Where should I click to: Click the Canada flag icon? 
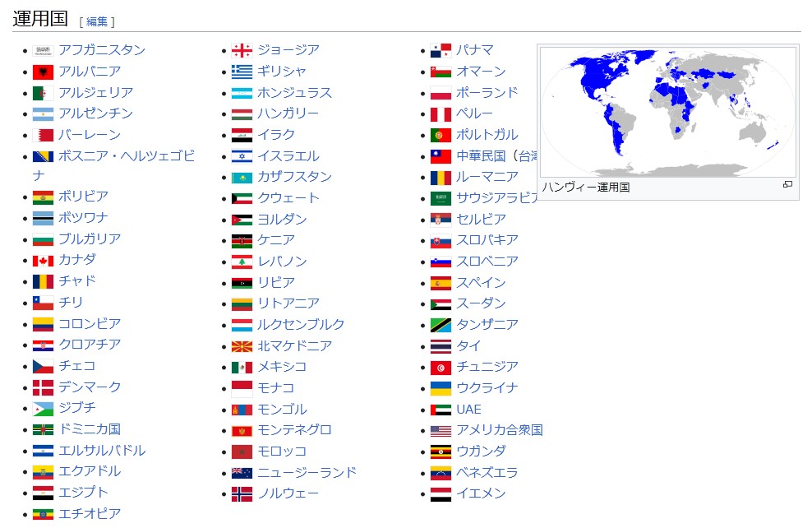pyautogui.click(x=43, y=261)
